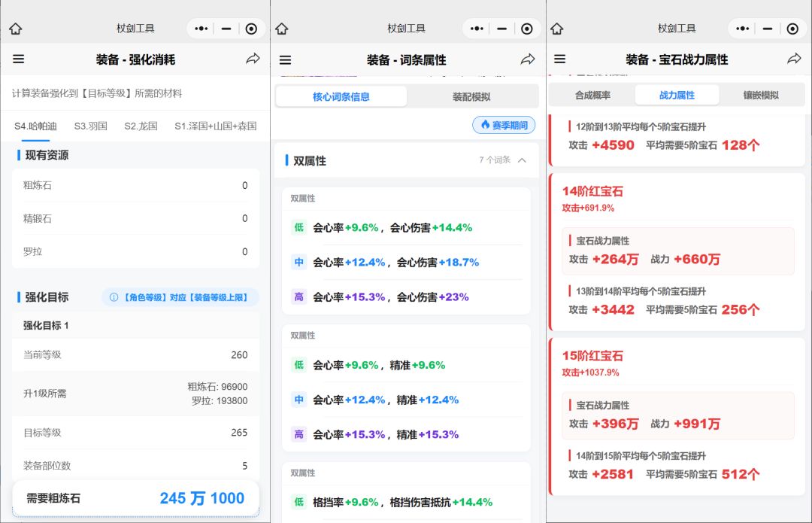Click circular close target icon in right panel
The image size is (812, 523).
[792, 29]
